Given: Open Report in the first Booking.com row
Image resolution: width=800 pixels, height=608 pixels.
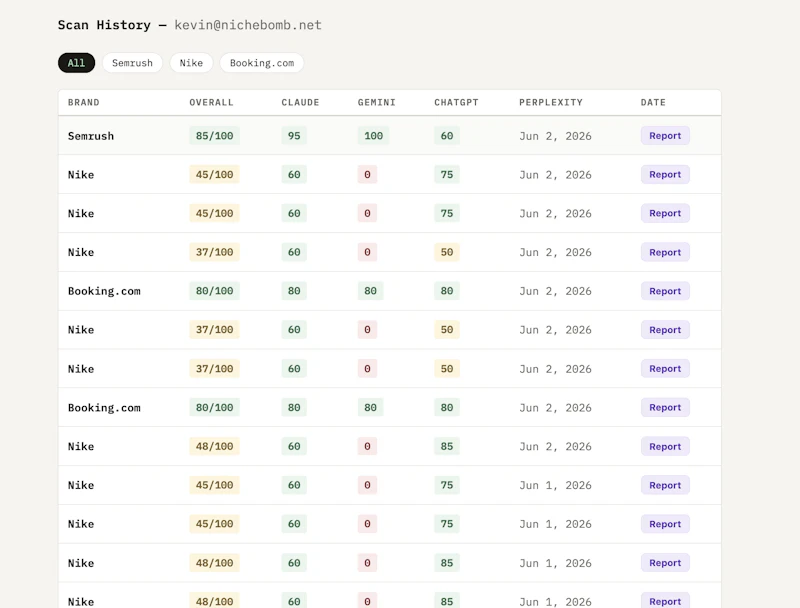Looking at the screenshot, I should (x=665, y=291).
